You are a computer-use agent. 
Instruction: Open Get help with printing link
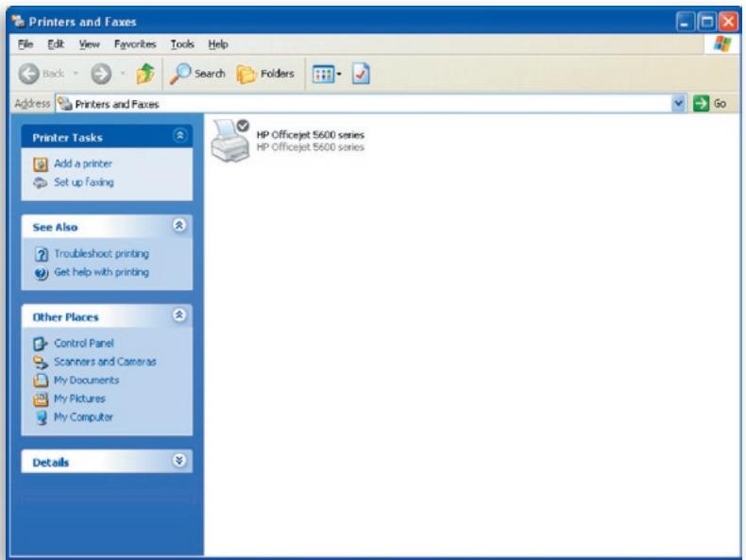pyautogui.click(x=101, y=272)
